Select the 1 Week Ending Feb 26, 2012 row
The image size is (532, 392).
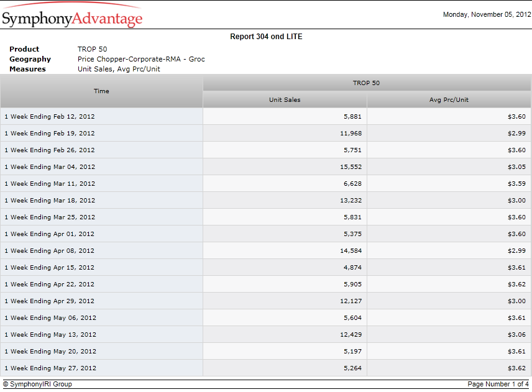pos(265,150)
